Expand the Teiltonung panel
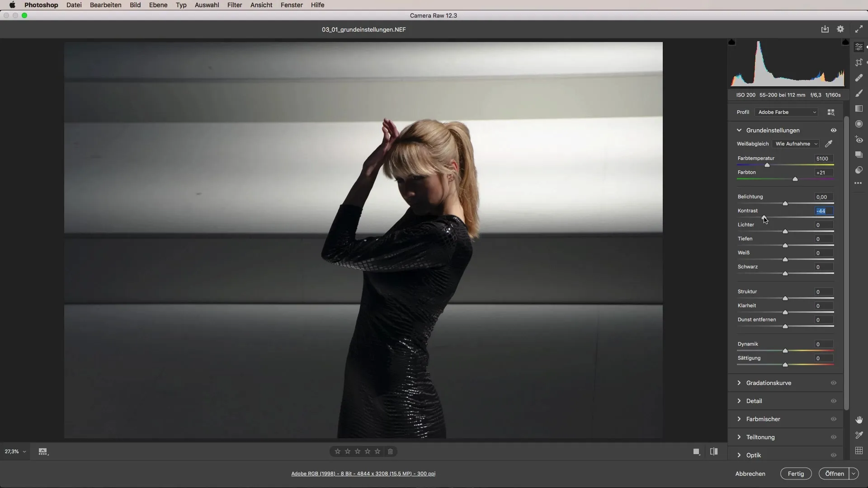Viewport: 868px width, 488px height. pos(739,437)
